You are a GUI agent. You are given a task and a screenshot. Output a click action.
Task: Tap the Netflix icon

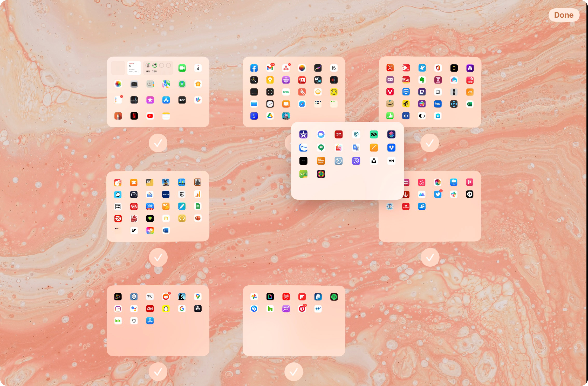click(134, 116)
